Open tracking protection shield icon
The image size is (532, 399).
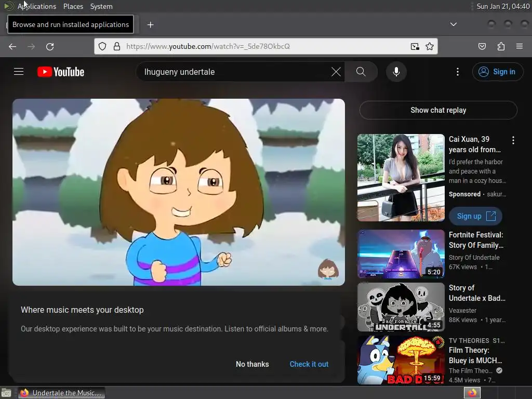coord(102,46)
